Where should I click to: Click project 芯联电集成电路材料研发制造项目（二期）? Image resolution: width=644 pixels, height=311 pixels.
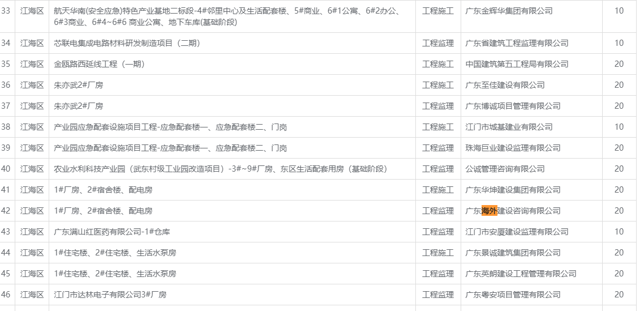click(127, 43)
